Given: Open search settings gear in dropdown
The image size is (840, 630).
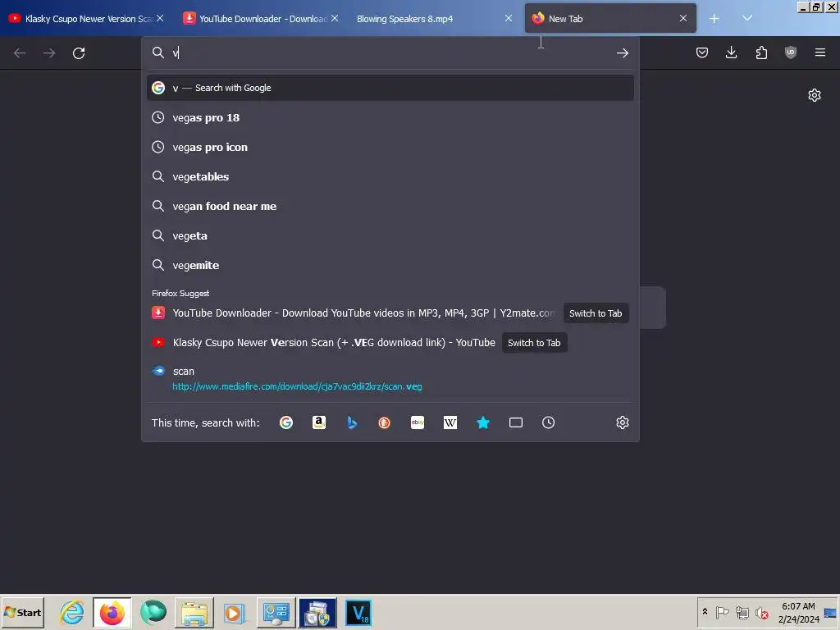Looking at the screenshot, I should [622, 422].
